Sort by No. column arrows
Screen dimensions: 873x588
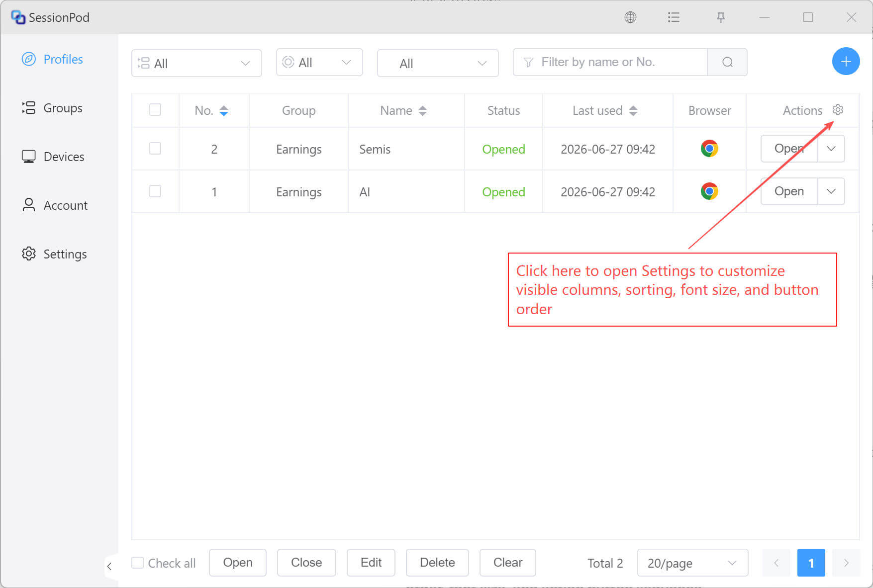pos(224,111)
